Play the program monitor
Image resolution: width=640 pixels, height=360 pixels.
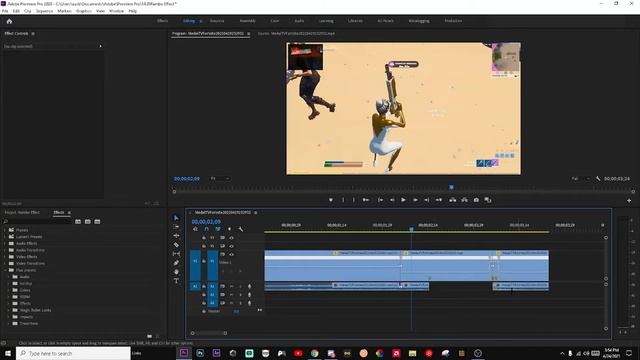tap(403, 200)
